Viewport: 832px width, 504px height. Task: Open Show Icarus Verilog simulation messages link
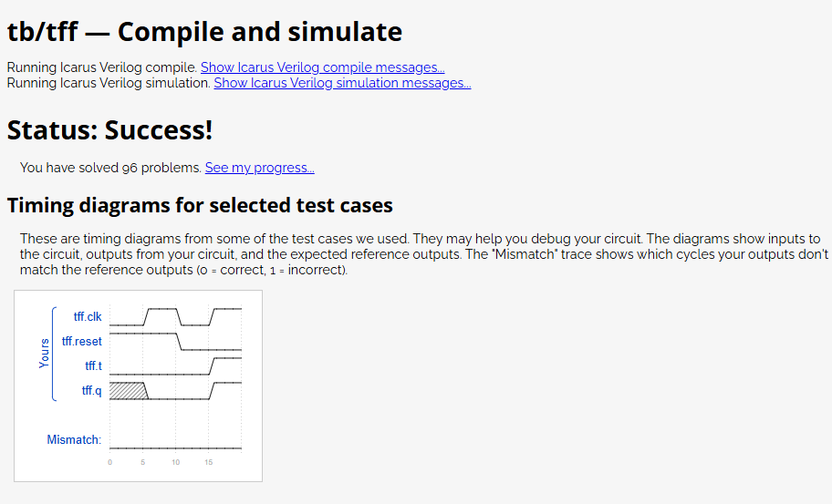point(342,83)
